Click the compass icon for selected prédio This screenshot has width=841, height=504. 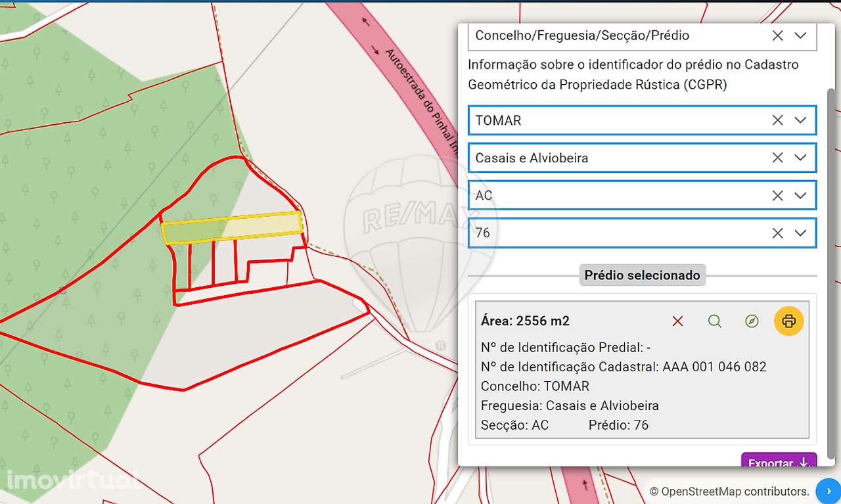[x=752, y=321]
